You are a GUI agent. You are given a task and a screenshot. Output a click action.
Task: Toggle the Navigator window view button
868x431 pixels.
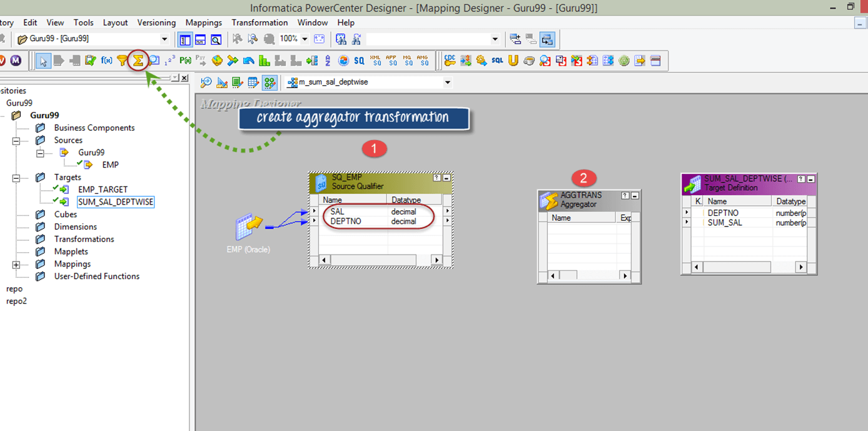(185, 39)
